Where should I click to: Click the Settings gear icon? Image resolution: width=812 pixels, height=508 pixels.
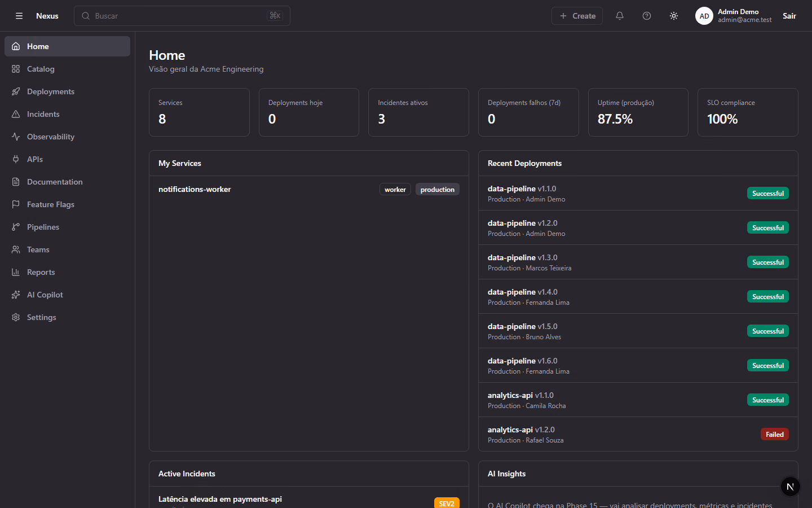pyautogui.click(x=16, y=317)
